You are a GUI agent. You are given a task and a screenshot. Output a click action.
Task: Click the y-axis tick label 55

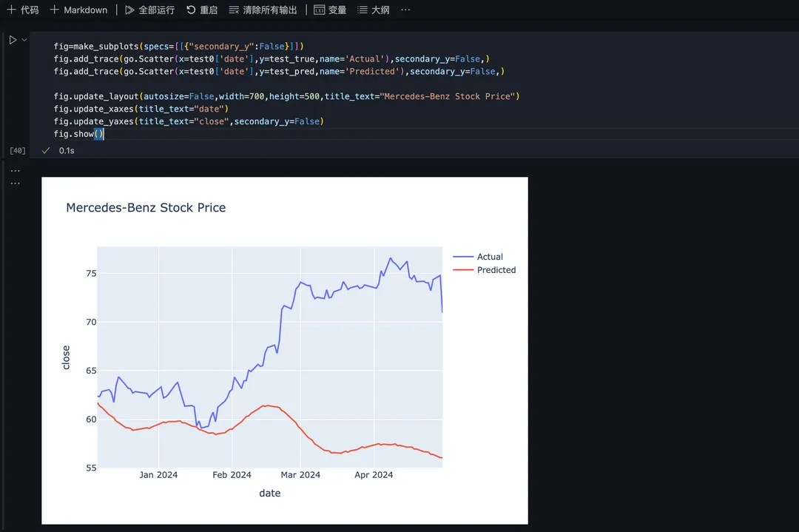[x=91, y=468]
